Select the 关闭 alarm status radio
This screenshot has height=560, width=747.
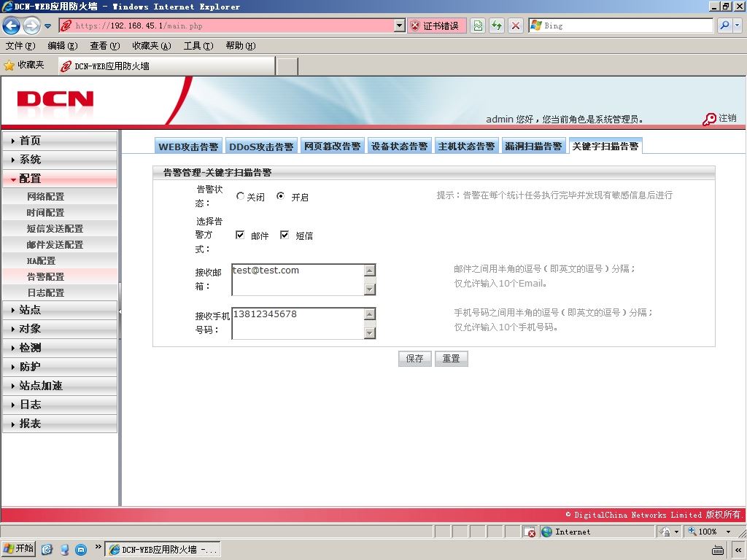pyautogui.click(x=240, y=196)
